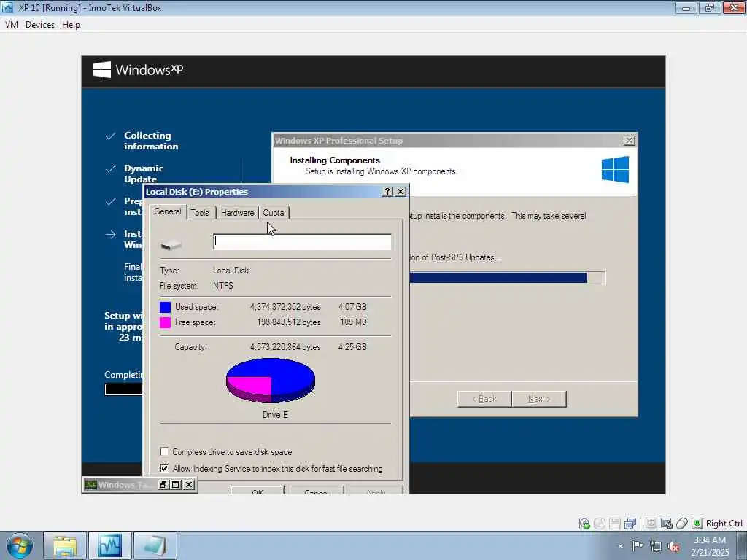This screenshot has width=747, height=560.
Task: Click the Apply button in Properties dialog
Action: pos(376,490)
